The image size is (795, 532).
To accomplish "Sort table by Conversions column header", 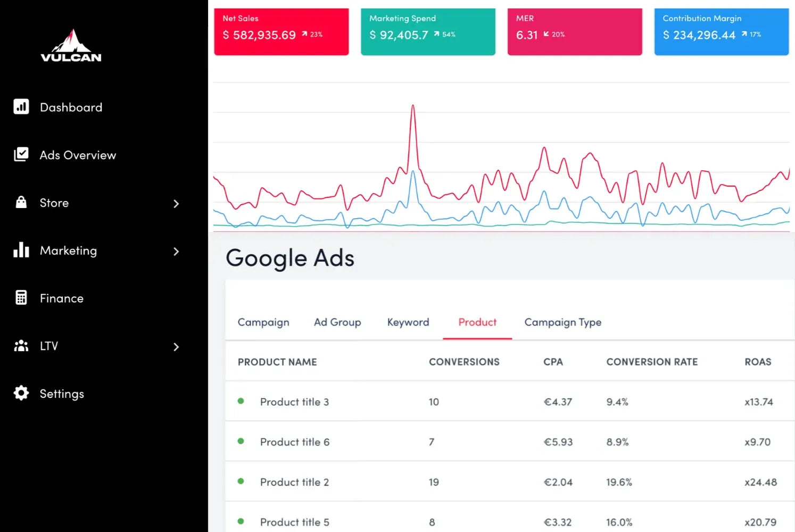I will pos(463,362).
